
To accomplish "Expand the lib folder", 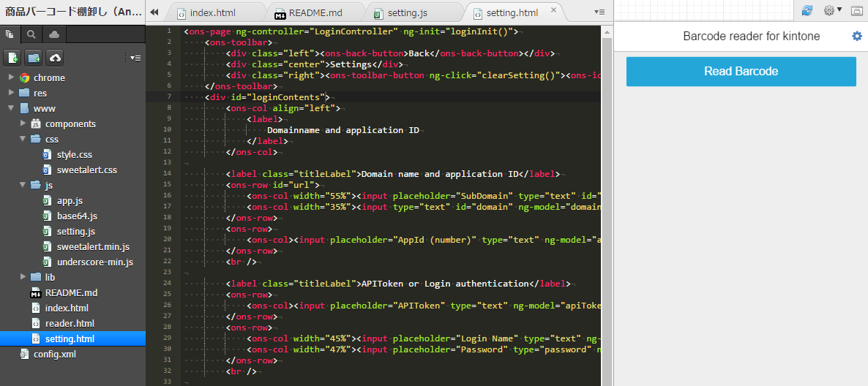I will [23, 277].
